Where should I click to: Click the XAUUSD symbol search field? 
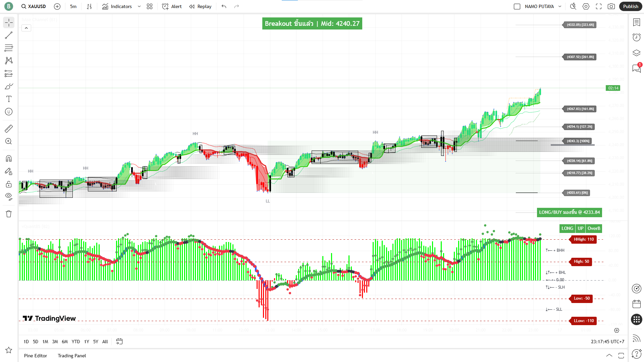[34, 6]
